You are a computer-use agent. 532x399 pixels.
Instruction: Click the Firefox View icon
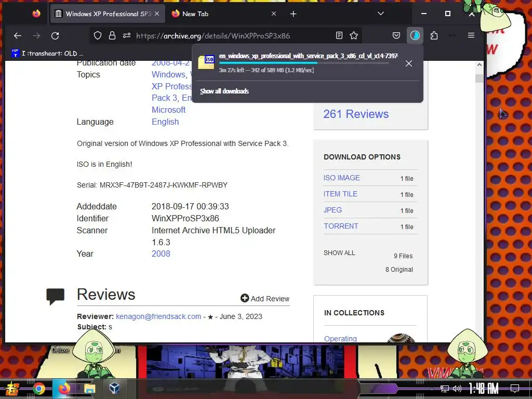36,14
